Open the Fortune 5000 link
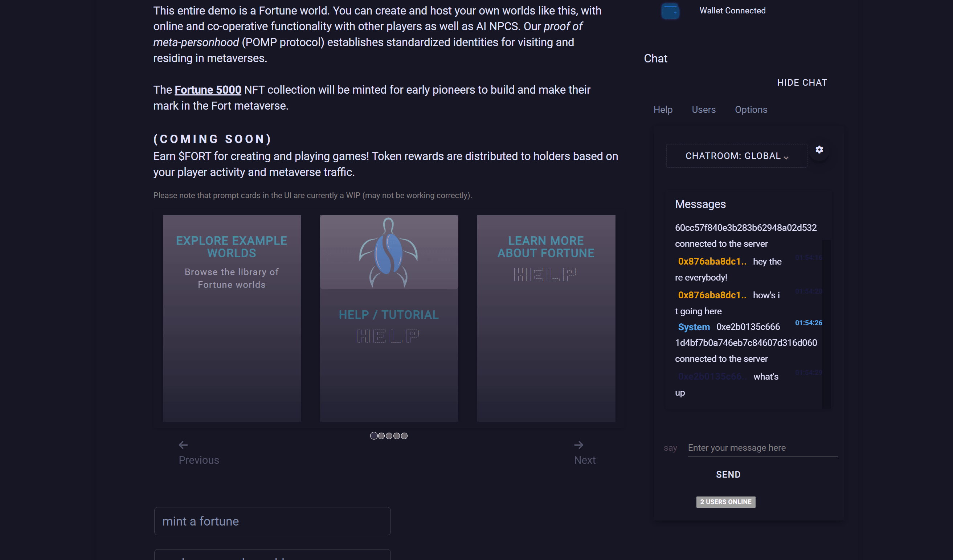953x560 pixels. point(208,90)
